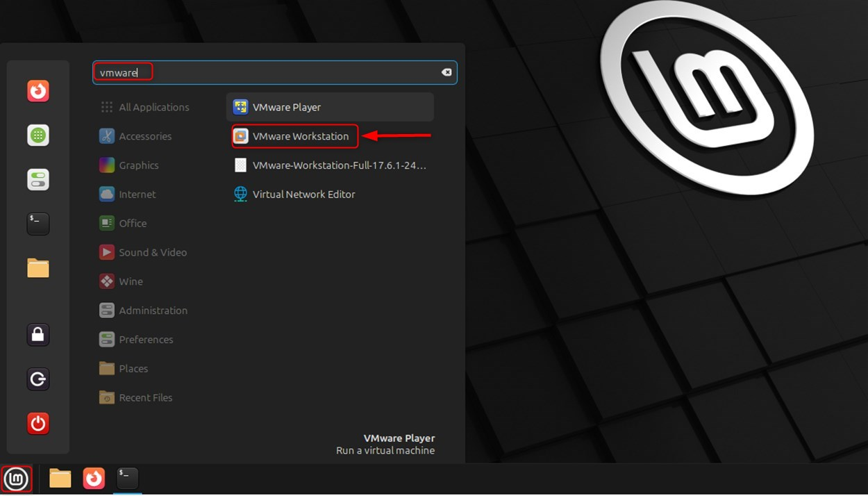Image resolution: width=868 pixels, height=496 pixels.
Task: Open Software Manager green grid icon
Action: pyautogui.click(x=38, y=135)
